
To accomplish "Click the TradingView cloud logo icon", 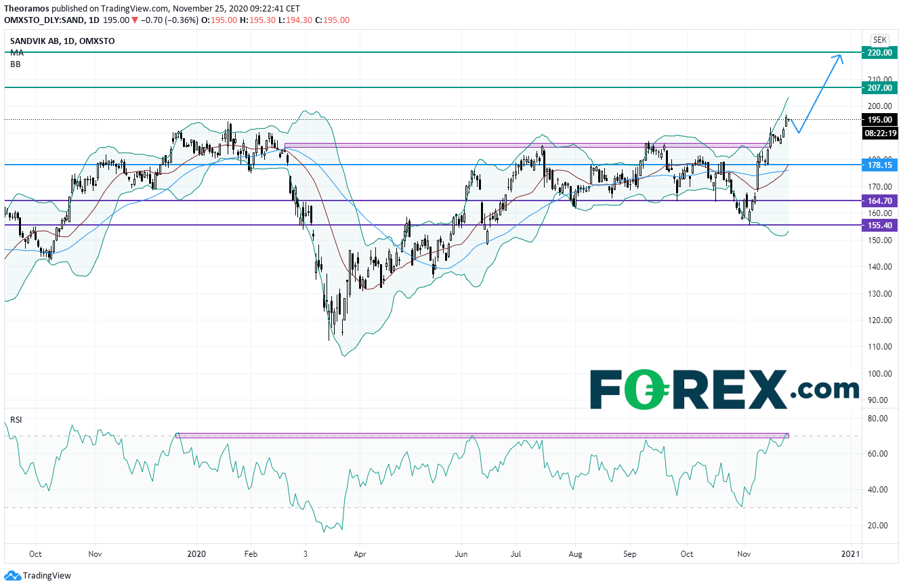I will coord(12,576).
